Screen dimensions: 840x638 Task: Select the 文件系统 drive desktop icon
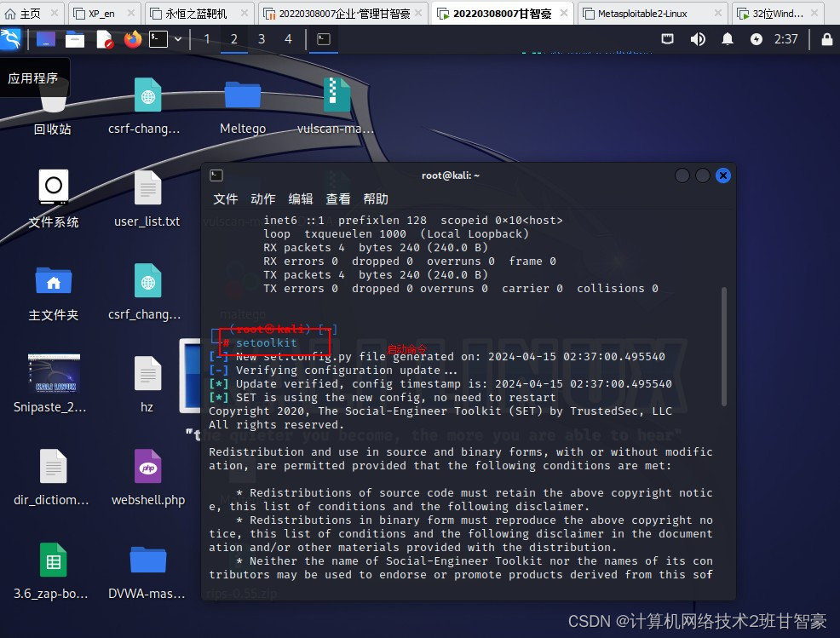click(x=53, y=199)
